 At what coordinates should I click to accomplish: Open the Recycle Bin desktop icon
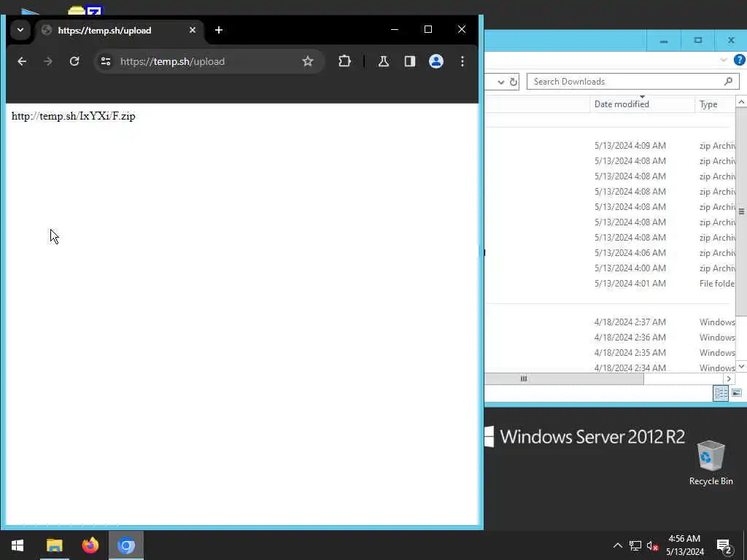tap(711, 462)
